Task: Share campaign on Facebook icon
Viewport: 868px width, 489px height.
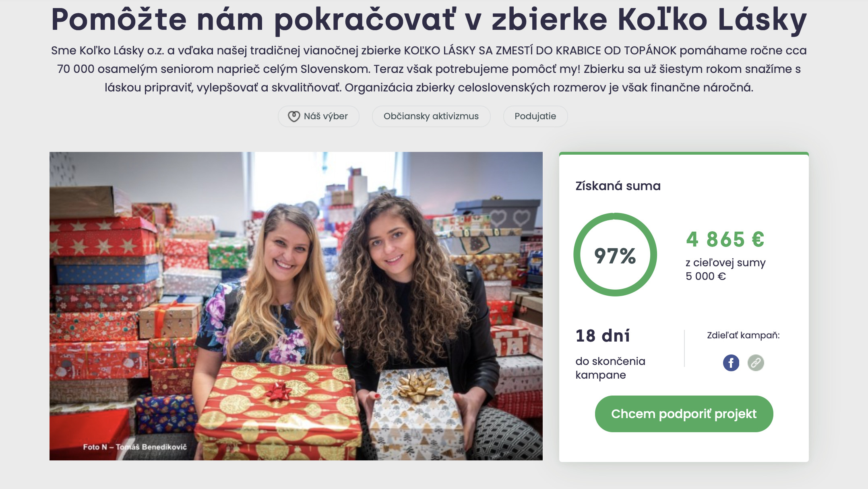Action: [731, 363]
